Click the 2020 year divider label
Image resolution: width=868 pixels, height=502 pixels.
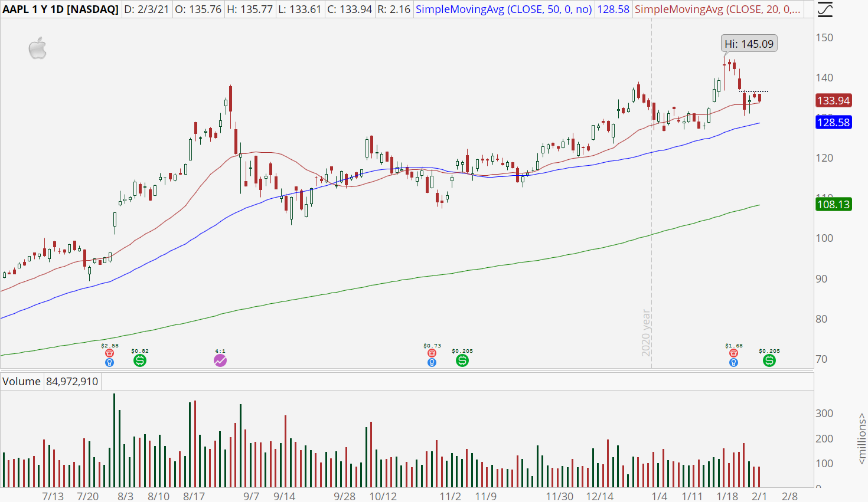coord(646,332)
